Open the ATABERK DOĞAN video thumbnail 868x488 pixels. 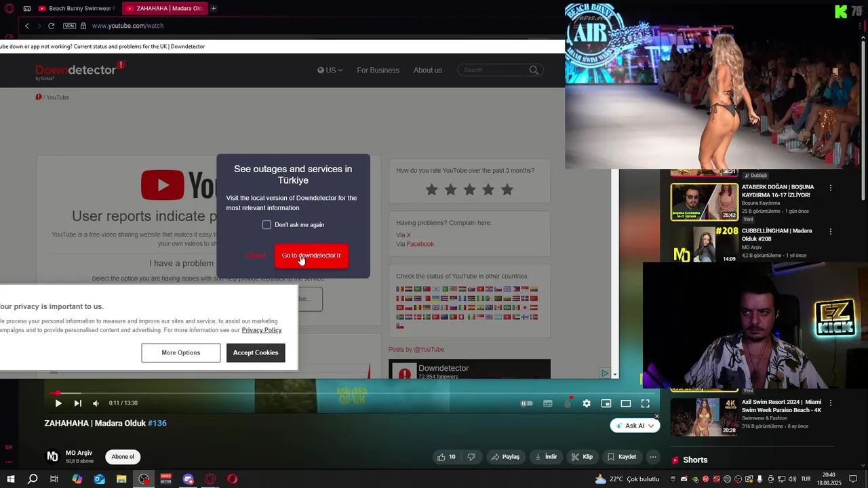(x=704, y=202)
